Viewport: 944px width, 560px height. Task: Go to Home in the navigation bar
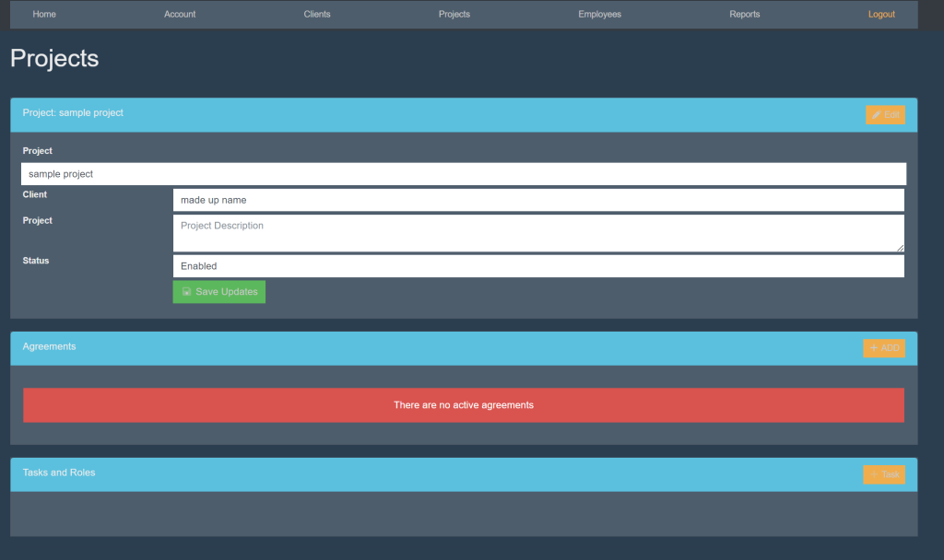(x=44, y=15)
